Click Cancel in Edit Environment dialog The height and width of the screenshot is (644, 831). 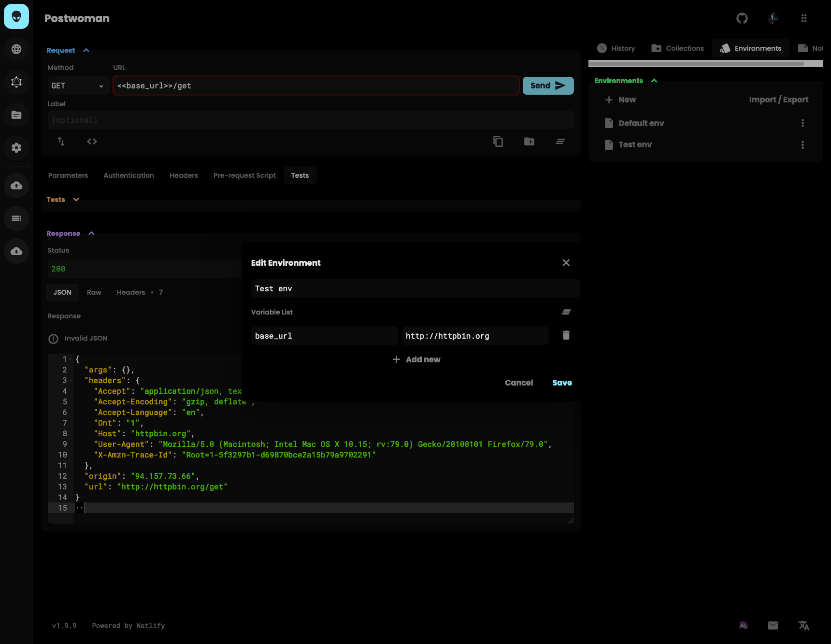(519, 383)
